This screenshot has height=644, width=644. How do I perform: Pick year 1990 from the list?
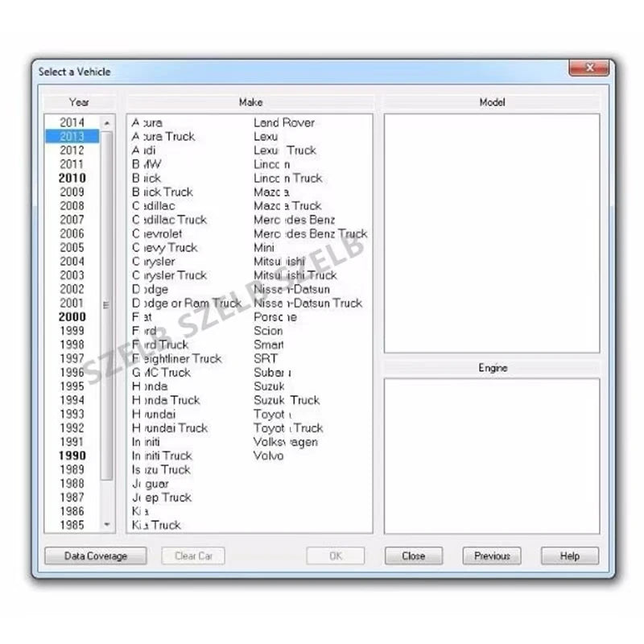[x=72, y=456]
